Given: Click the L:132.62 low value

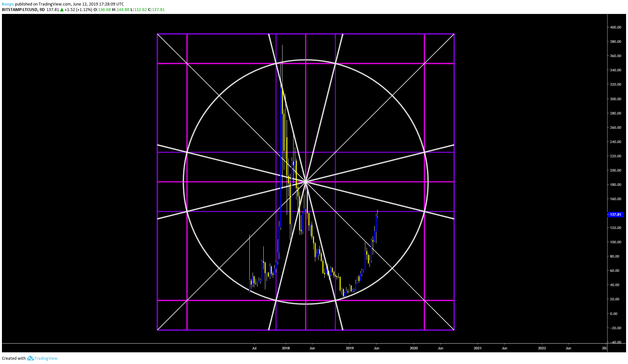Looking at the screenshot, I should pyautogui.click(x=138, y=10).
